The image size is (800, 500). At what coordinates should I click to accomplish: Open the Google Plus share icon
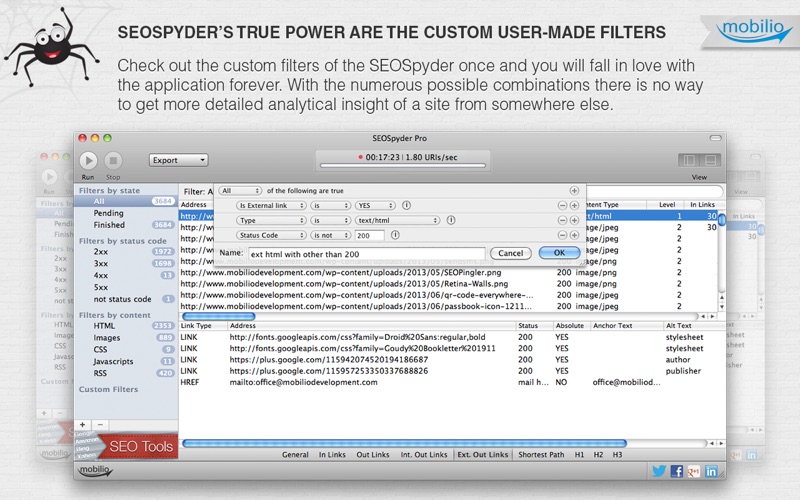693,471
